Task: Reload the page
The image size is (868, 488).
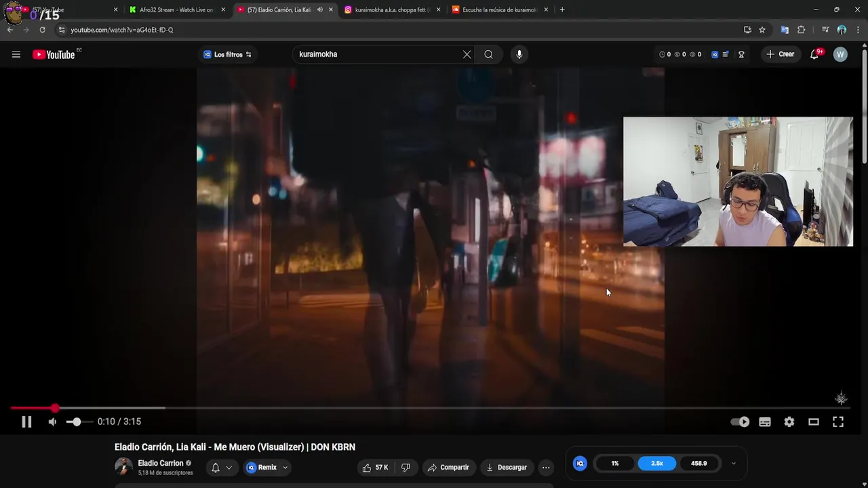Action: tap(42, 30)
